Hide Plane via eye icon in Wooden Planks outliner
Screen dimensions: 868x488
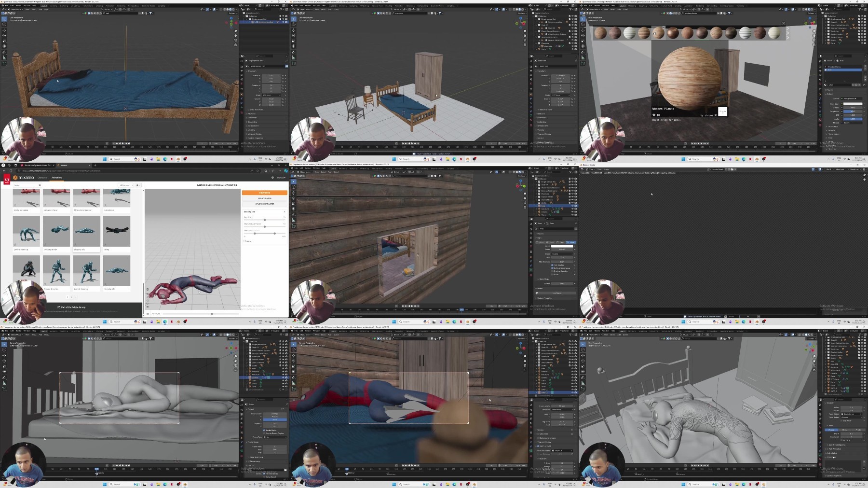pos(862,43)
